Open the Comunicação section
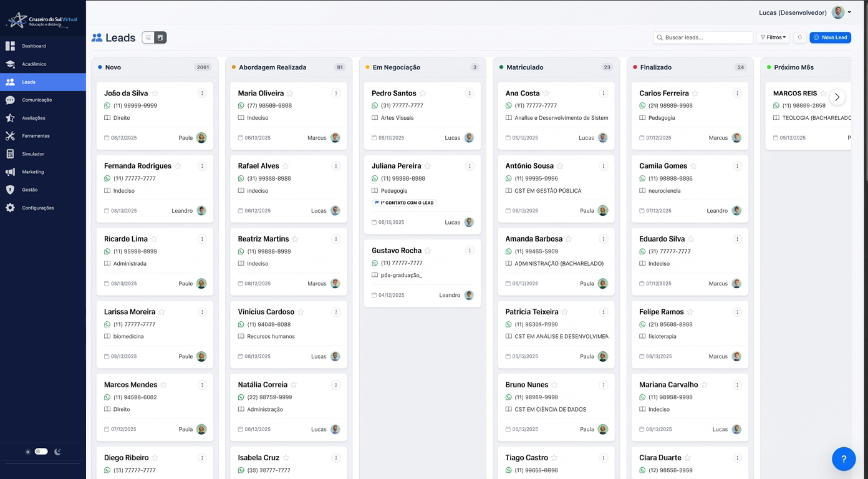The width and height of the screenshot is (868, 479). [x=37, y=100]
